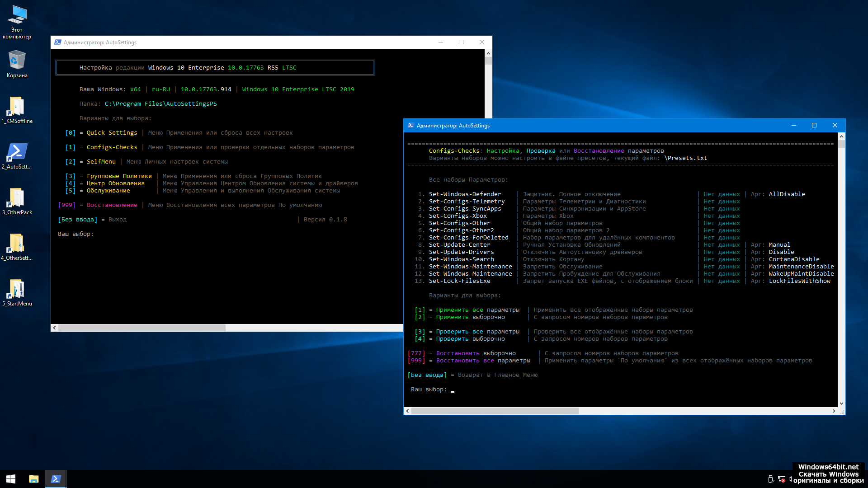
Task: Maximize the front AutoSettings window
Action: 814,126
